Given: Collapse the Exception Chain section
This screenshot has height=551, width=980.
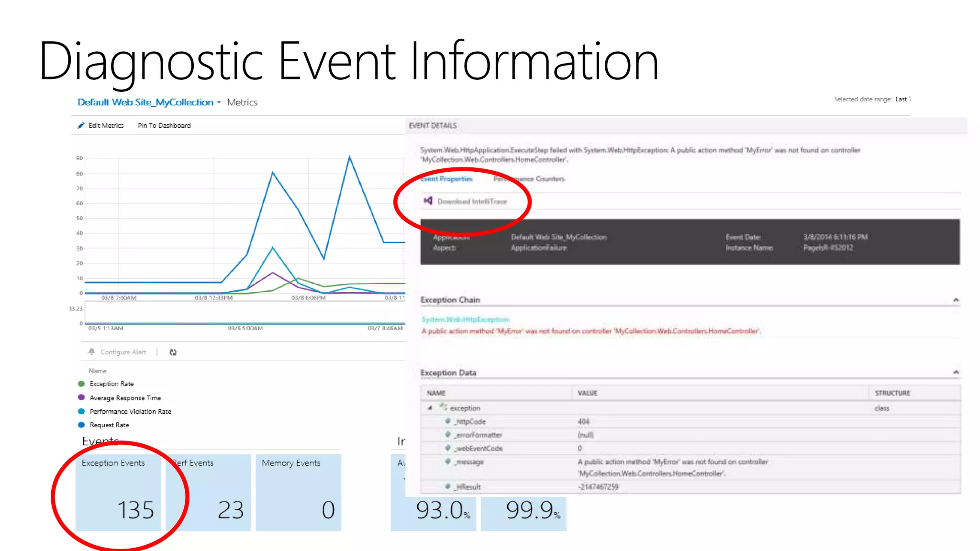Looking at the screenshot, I should pyautogui.click(x=956, y=300).
